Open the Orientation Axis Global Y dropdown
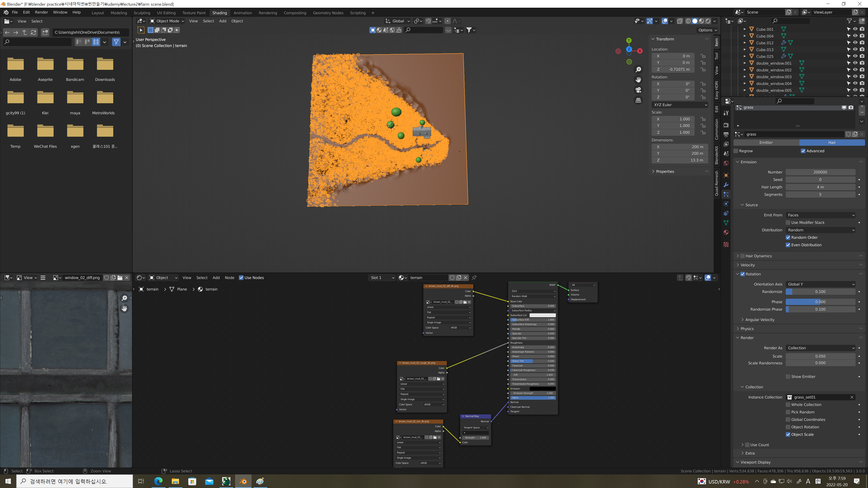Image resolution: width=868 pixels, height=488 pixels. [x=821, y=284]
